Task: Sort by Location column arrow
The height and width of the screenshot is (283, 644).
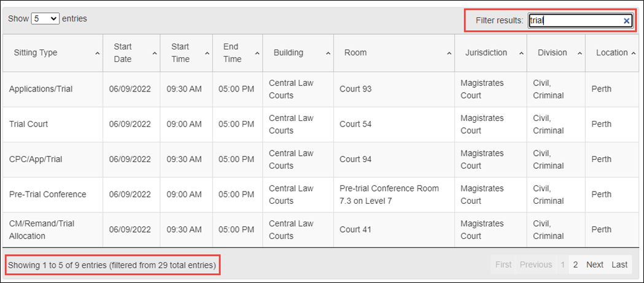Action: [634, 53]
